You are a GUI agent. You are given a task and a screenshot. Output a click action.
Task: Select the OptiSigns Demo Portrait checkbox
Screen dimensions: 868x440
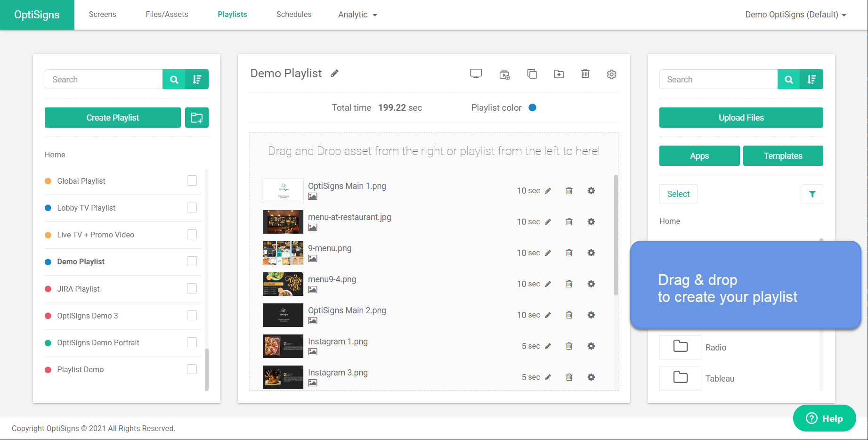click(x=192, y=342)
